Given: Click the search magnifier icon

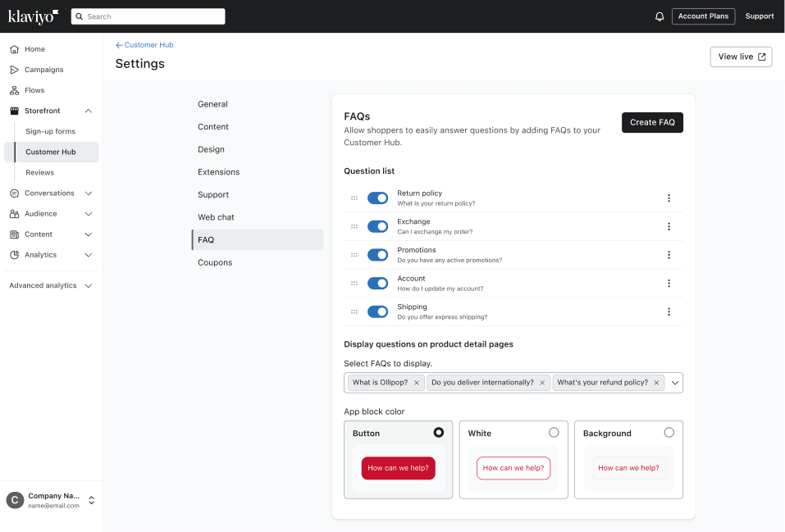Looking at the screenshot, I should coord(79,16).
